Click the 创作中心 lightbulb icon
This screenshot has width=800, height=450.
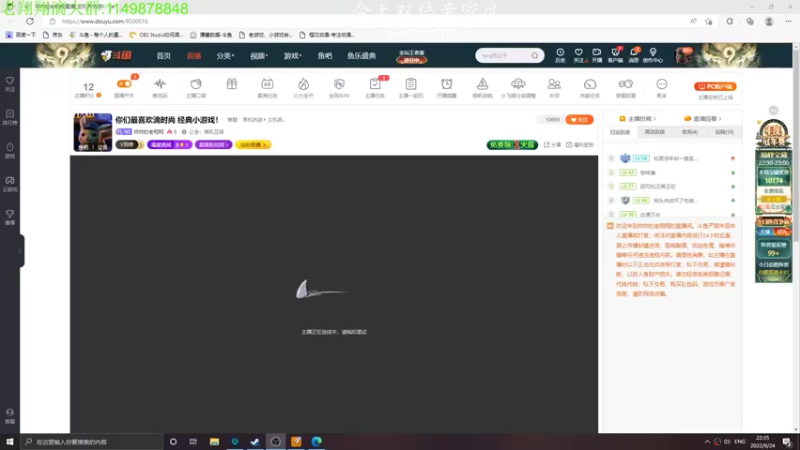point(653,55)
